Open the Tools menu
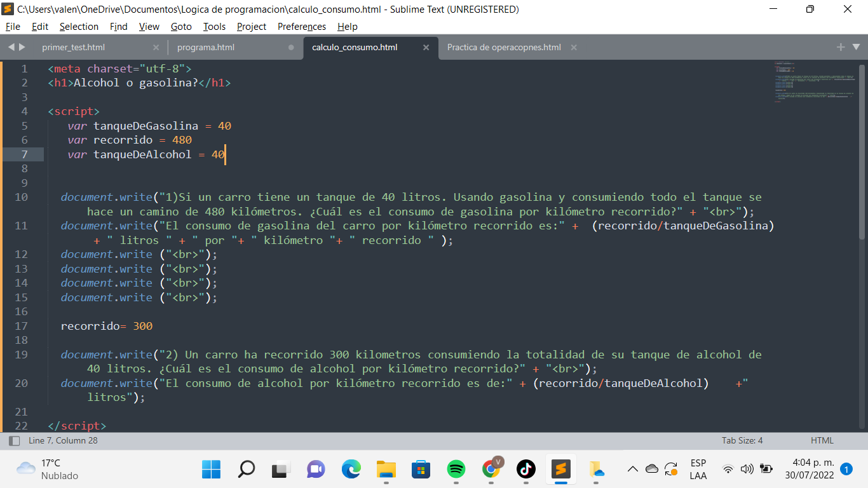This screenshot has width=868, height=488. pyautogui.click(x=214, y=27)
